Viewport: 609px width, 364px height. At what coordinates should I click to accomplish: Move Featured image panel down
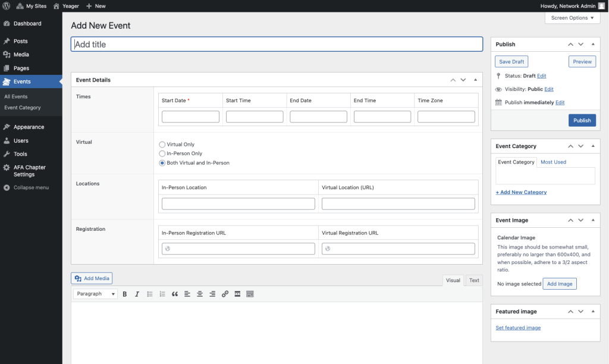tap(580, 312)
